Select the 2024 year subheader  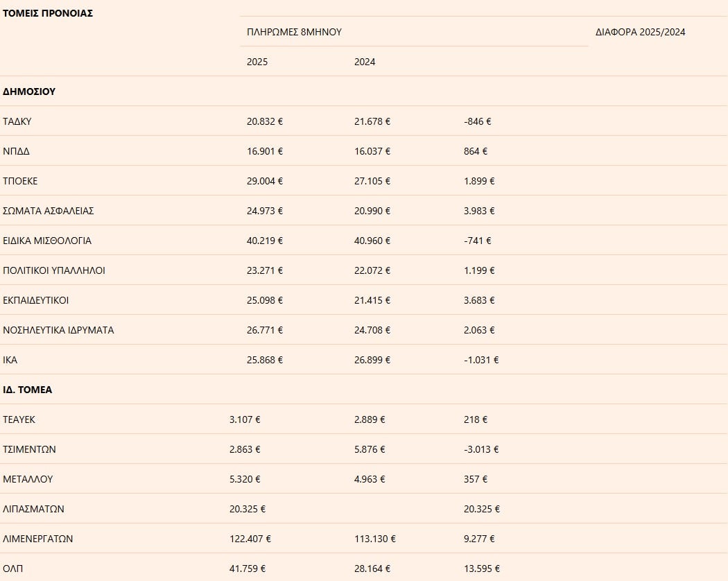pyautogui.click(x=365, y=62)
